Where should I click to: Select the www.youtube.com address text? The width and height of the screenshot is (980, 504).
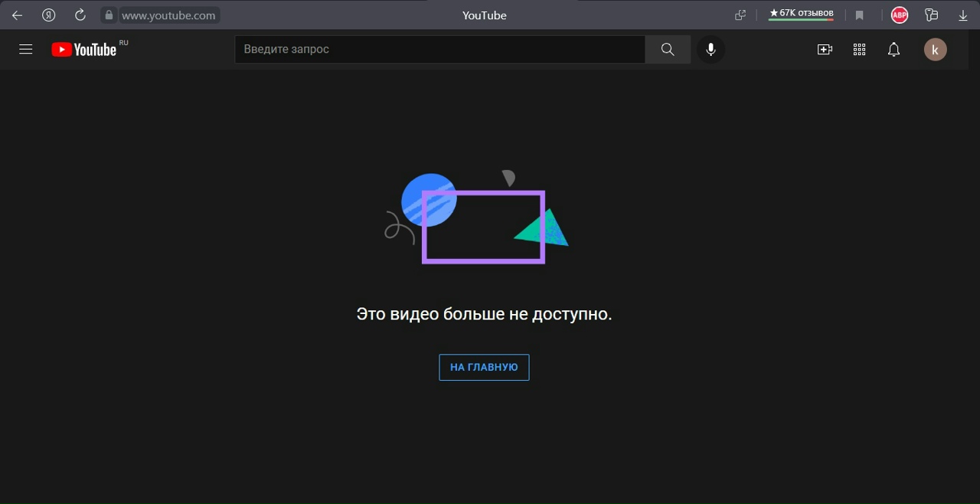click(168, 15)
